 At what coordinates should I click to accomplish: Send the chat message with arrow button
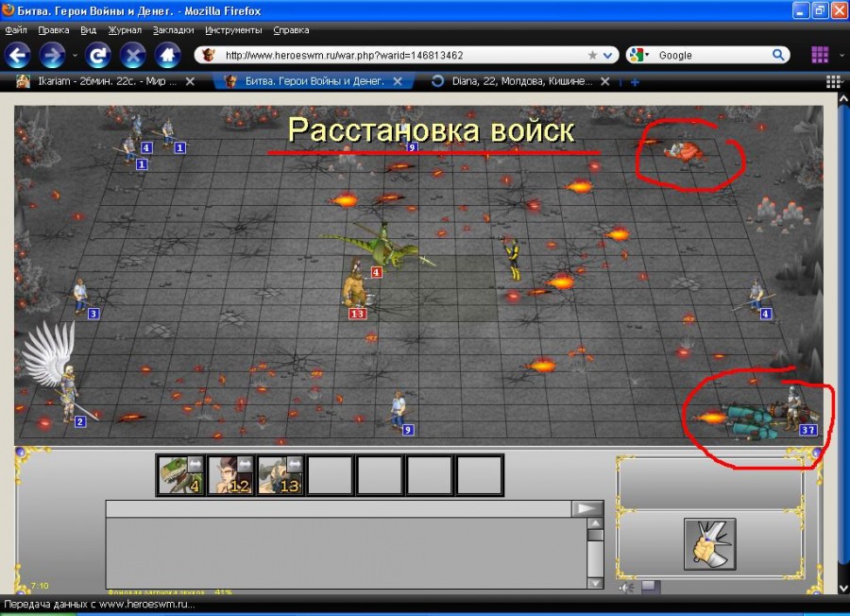(x=586, y=508)
